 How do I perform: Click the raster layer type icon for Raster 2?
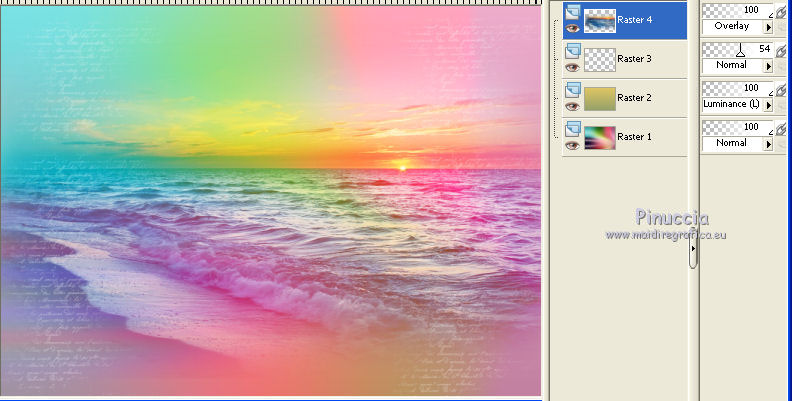(x=572, y=90)
